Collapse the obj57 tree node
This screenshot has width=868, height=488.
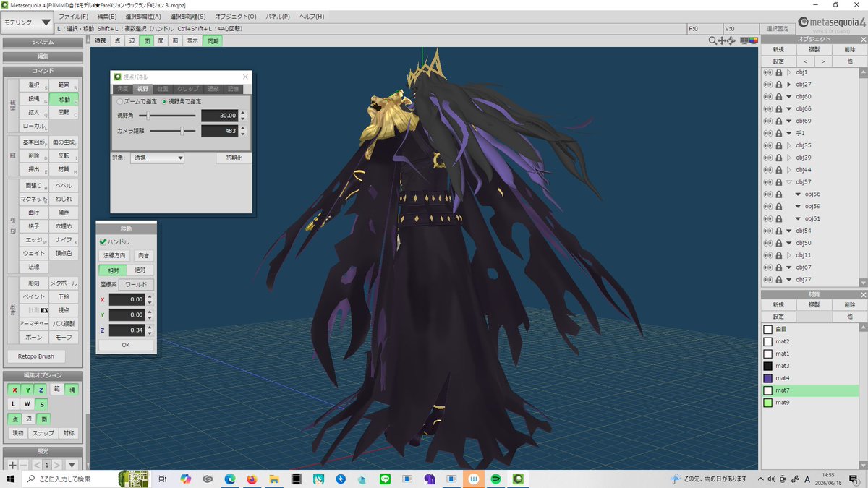(788, 182)
